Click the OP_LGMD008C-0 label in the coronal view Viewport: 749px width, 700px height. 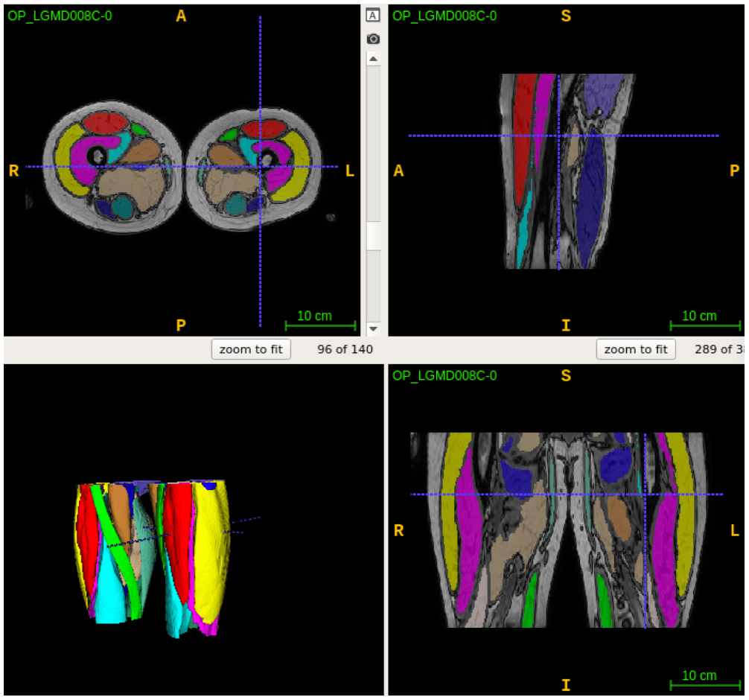click(x=444, y=375)
